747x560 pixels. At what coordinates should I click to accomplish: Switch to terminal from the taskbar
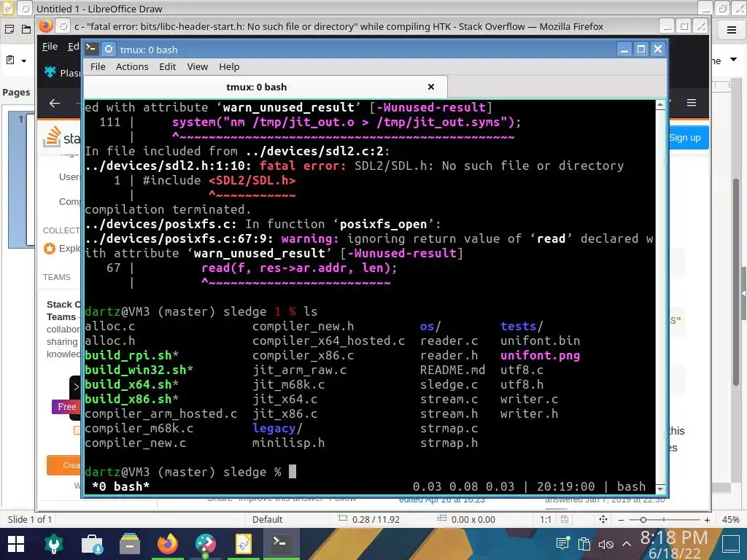[281, 542]
